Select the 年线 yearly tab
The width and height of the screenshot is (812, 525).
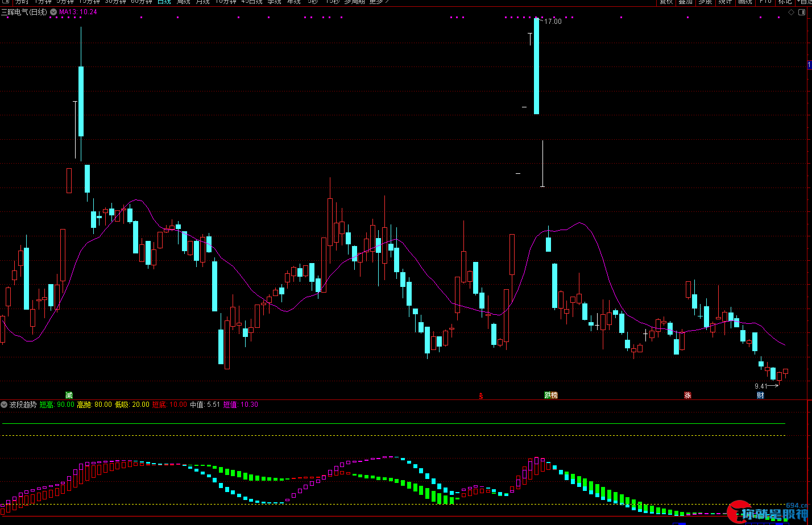click(293, 2)
